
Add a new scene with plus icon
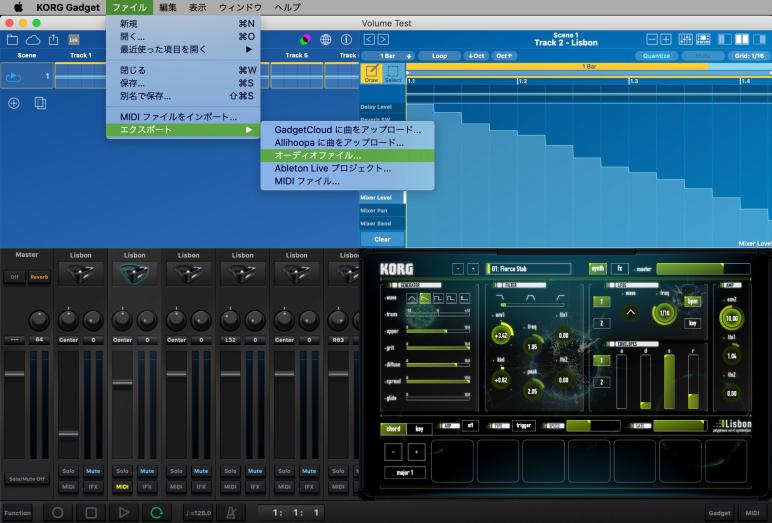click(14, 103)
